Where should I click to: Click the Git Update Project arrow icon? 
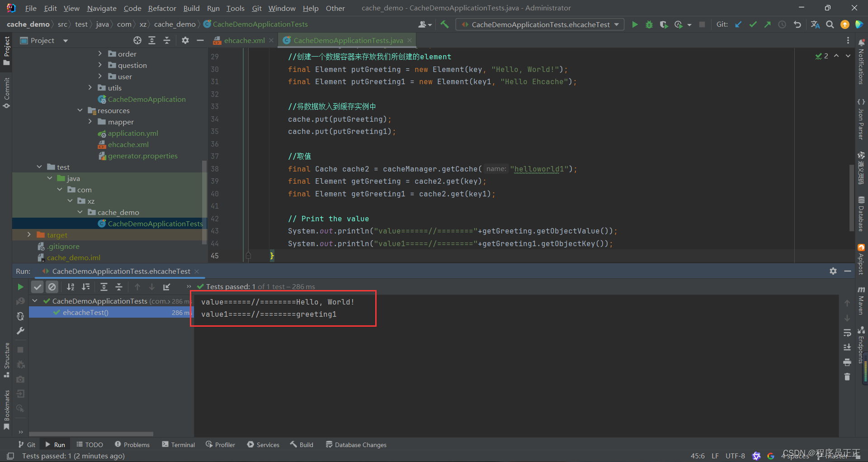[x=738, y=24]
